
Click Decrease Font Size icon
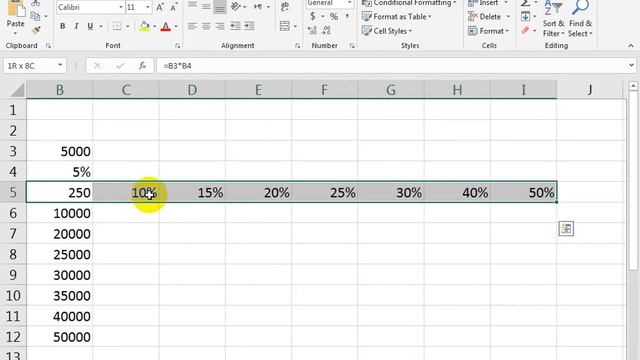pyautogui.click(x=174, y=7)
